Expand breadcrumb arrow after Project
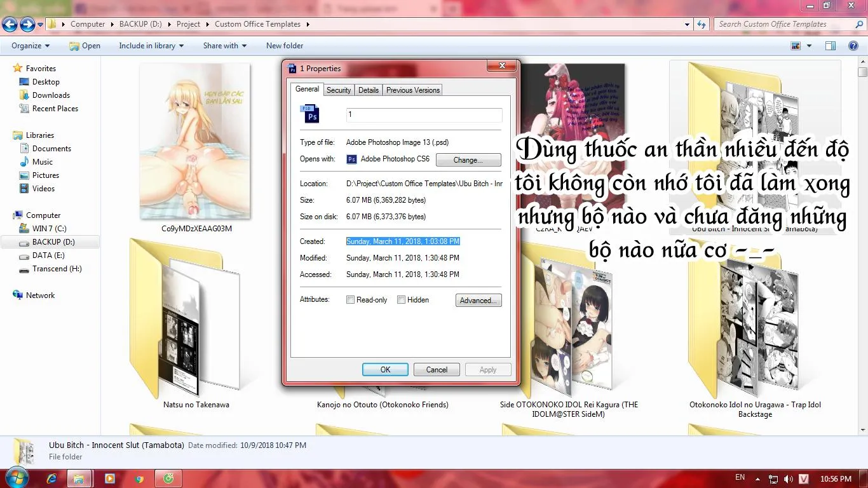This screenshot has height=488, width=868. [207, 24]
